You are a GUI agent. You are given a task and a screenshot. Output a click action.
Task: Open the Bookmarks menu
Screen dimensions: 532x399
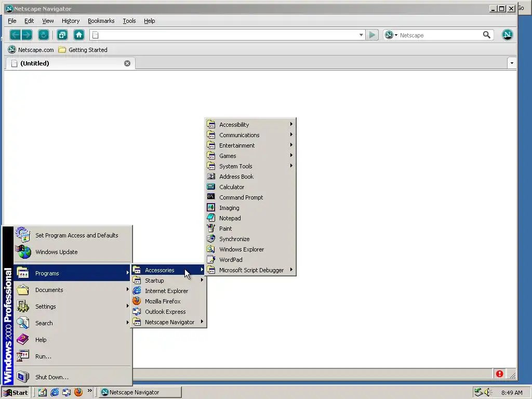(101, 21)
